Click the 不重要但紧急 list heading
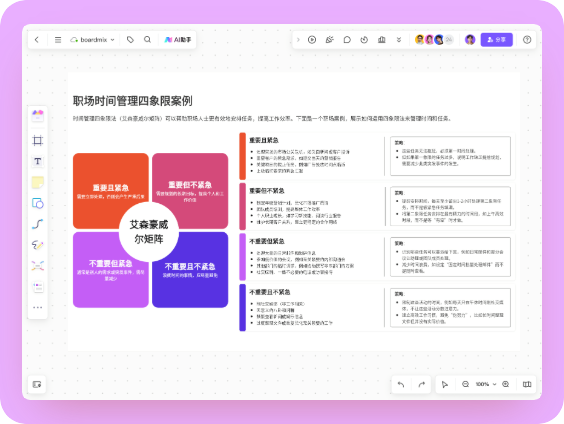This screenshot has height=424, width=564. coord(267,241)
